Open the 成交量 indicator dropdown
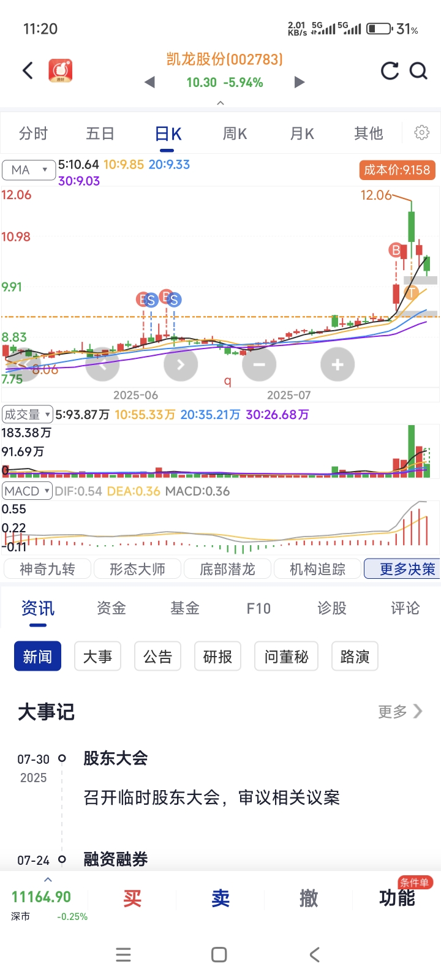441x980 pixels. (x=28, y=415)
